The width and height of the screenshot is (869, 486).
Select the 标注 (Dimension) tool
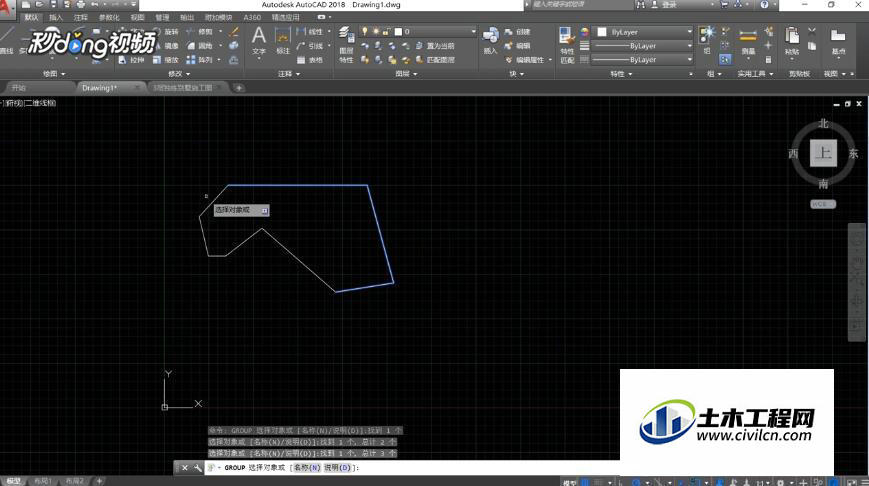[x=283, y=40]
